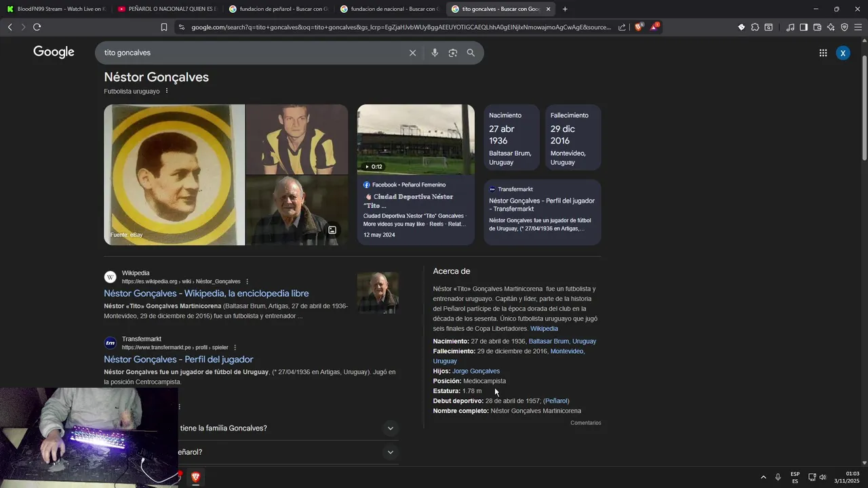Open a new tab with the plus button
Viewport: 868px width, 488px height.
[x=565, y=9]
